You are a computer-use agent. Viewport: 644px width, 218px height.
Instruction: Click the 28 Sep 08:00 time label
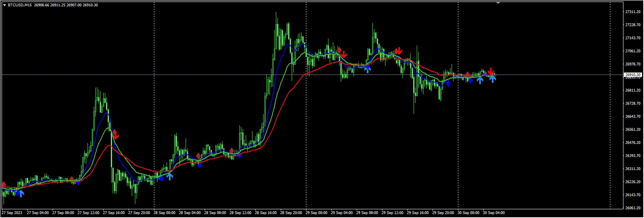coord(215,213)
